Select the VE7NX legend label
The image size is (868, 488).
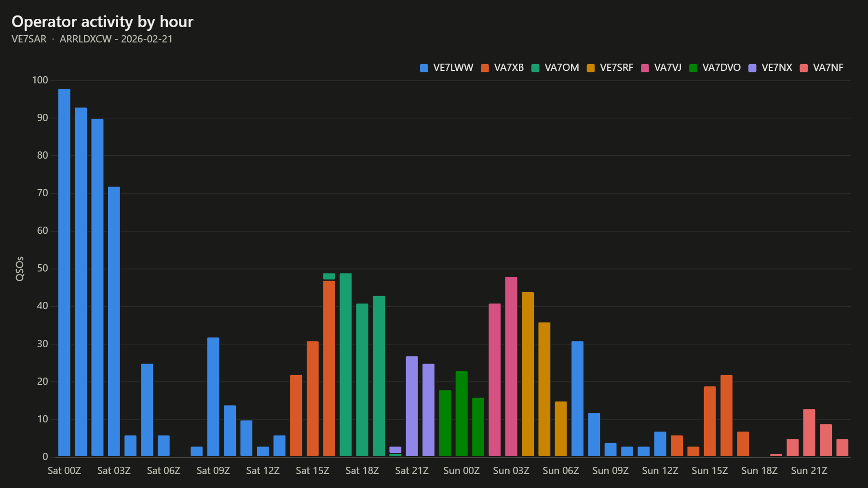(x=777, y=68)
